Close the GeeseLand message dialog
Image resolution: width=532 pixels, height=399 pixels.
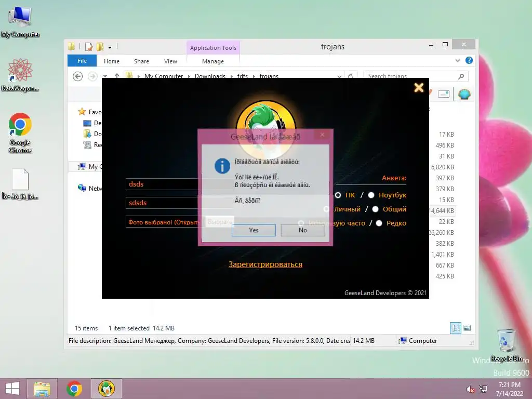coord(322,135)
